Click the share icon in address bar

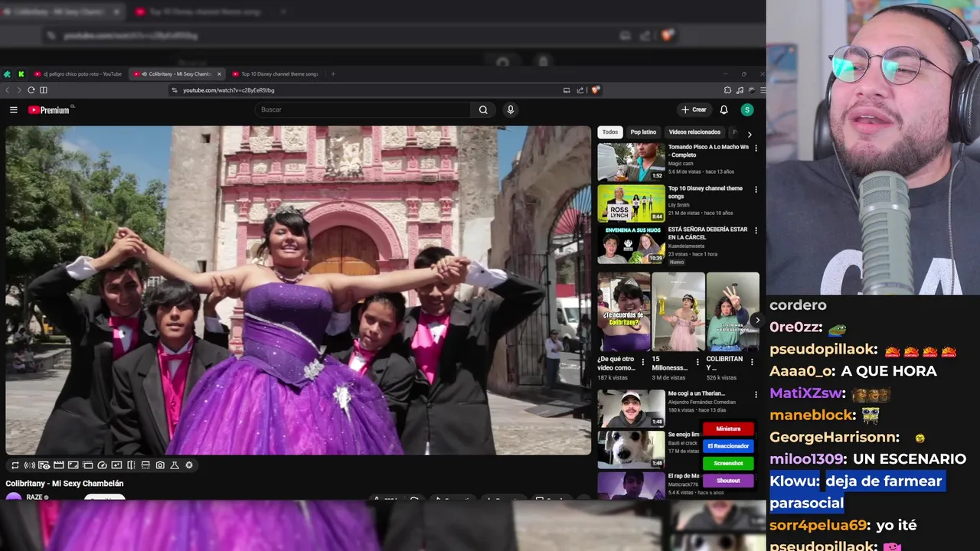pyautogui.click(x=580, y=90)
